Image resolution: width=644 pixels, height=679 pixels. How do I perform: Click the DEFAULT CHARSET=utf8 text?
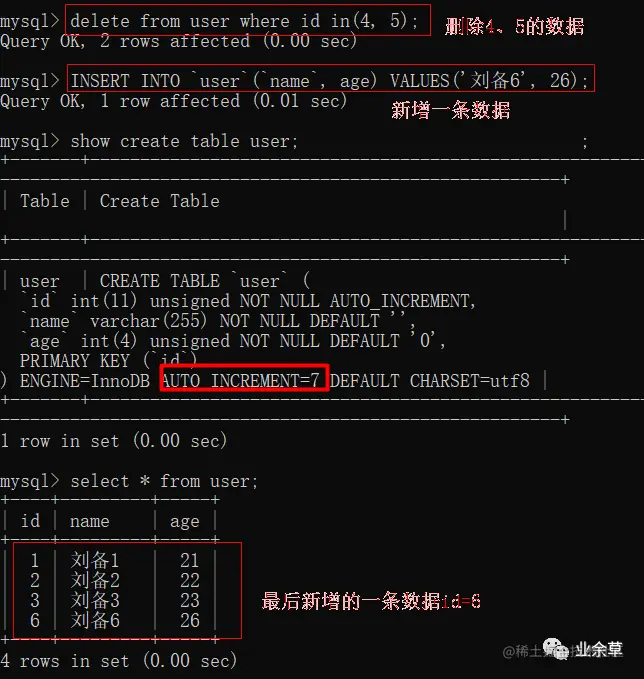(430, 381)
